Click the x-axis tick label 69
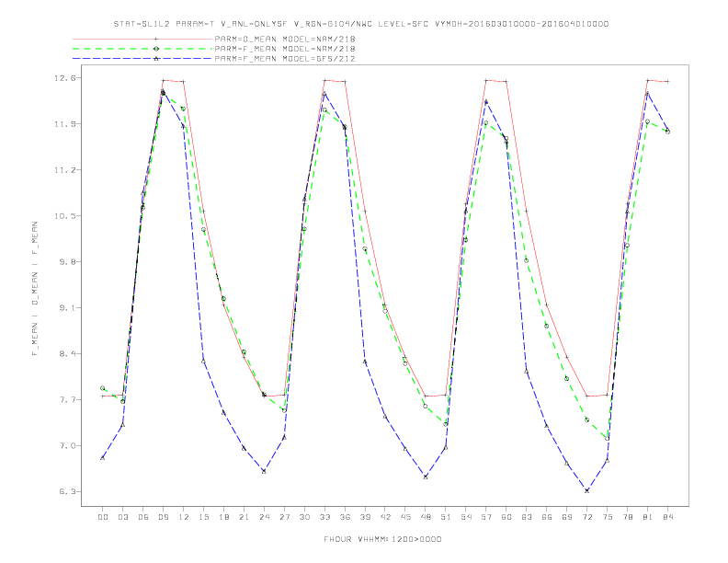Image resolution: width=728 pixels, height=563 pixels. pos(567,517)
